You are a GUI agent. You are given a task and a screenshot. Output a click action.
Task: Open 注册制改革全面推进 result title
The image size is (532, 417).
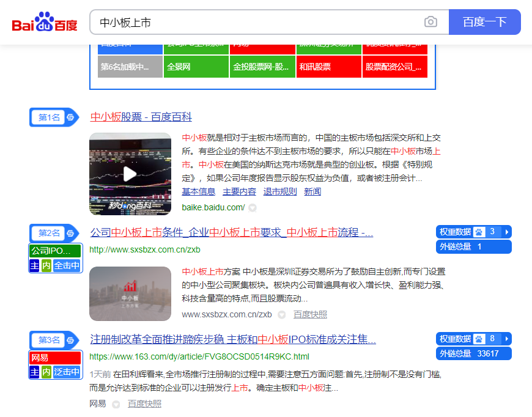click(233, 339)
